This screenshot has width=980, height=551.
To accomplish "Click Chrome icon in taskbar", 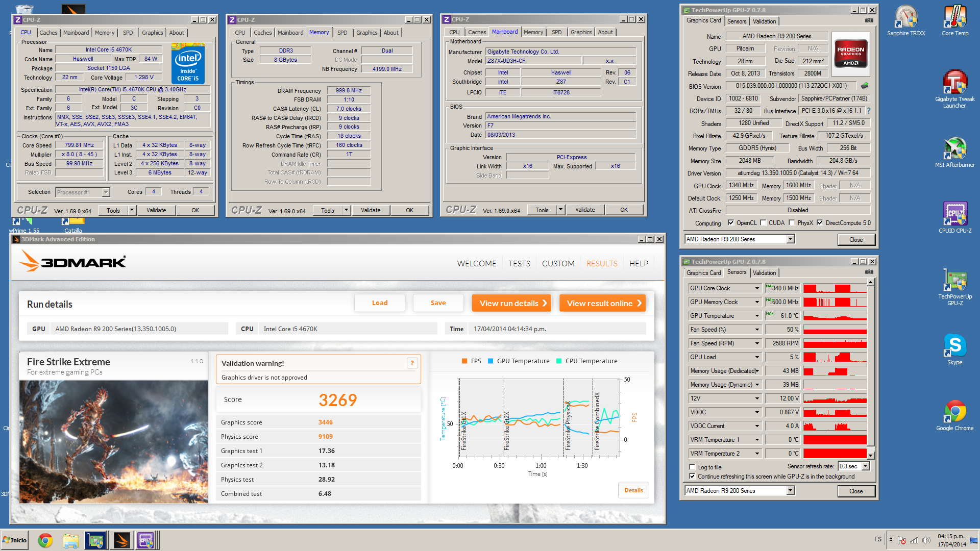I will pos(45,540).
